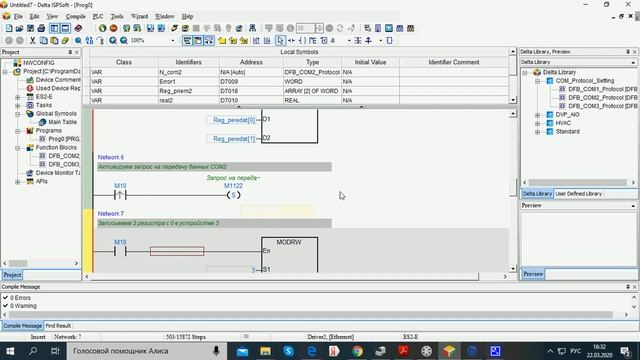
Task: Click the Copy icon in toolbar
Action: tap(43, 40)
